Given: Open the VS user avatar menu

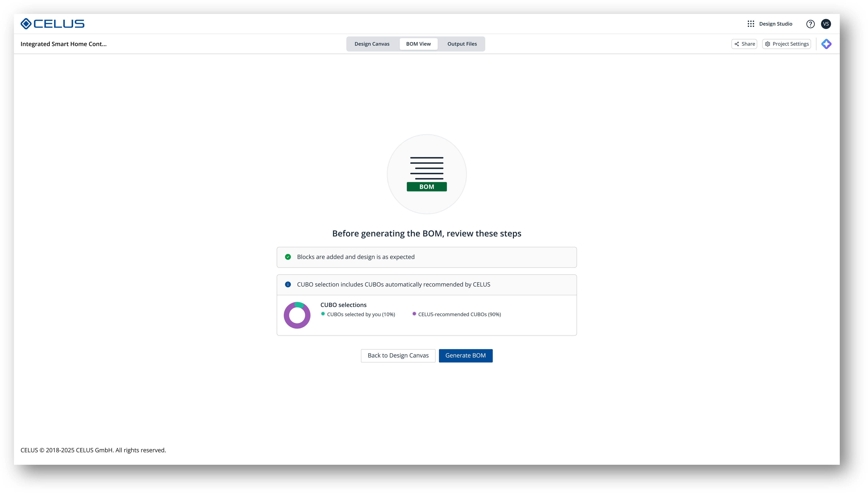Looking at the screenshot, I should 826,24.
